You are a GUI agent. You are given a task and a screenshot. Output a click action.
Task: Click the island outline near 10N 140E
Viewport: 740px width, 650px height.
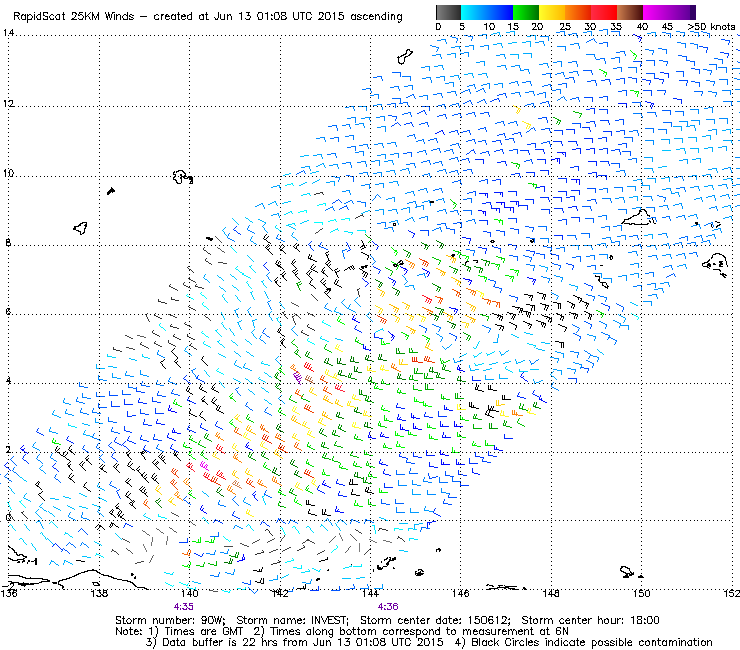point(182,177)
